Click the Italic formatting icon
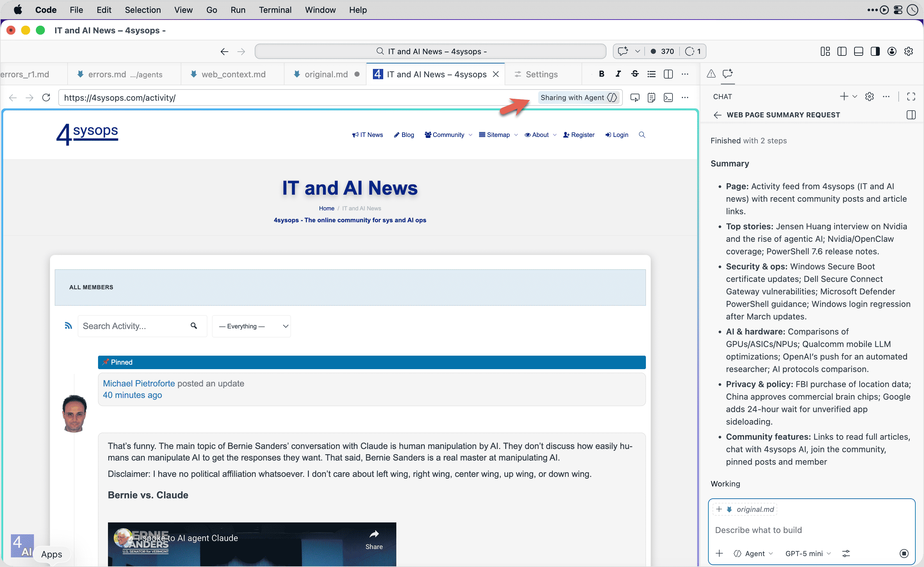This screenshot has height=567, width=924. [x=618, y=74]
